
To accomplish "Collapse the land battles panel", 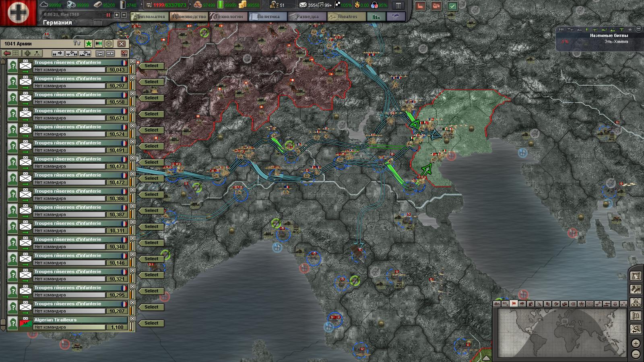I will [639, 29].
